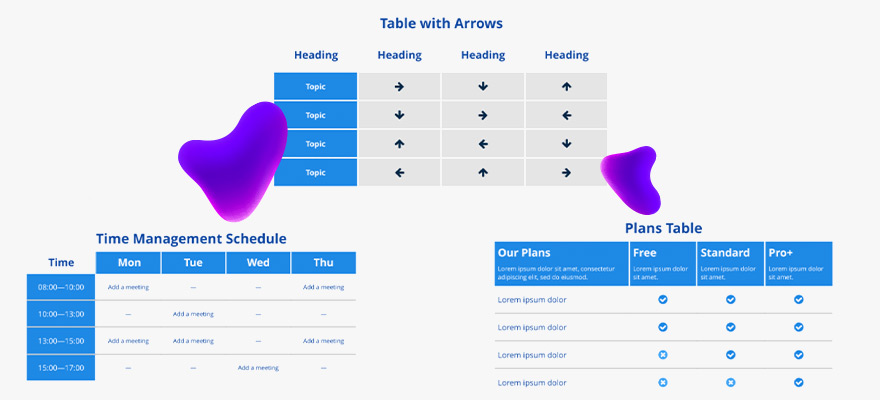
Task: Toggle the Free checkmark in first plans row
Action: [x=663, y=300]
